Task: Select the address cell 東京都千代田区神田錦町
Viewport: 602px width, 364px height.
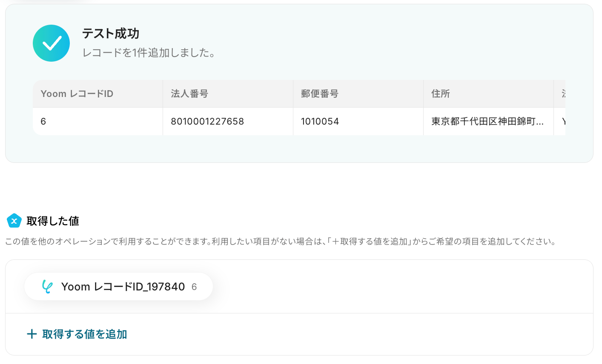Action: [x=489, y=121]
